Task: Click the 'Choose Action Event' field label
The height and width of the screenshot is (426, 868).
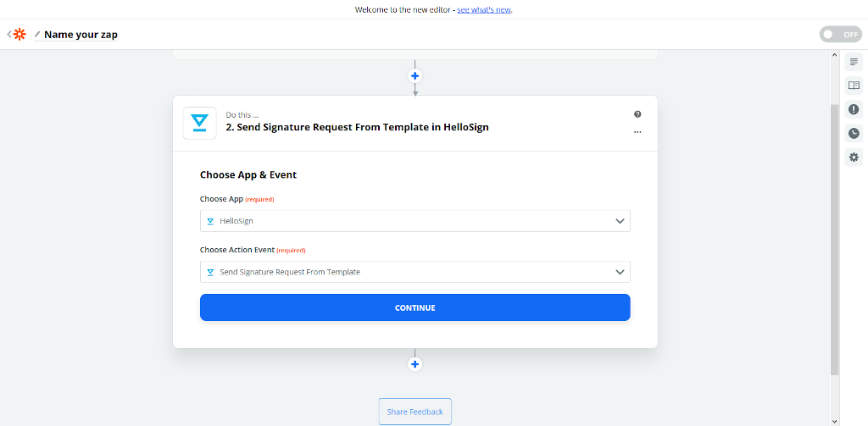Action: (237, 250)
